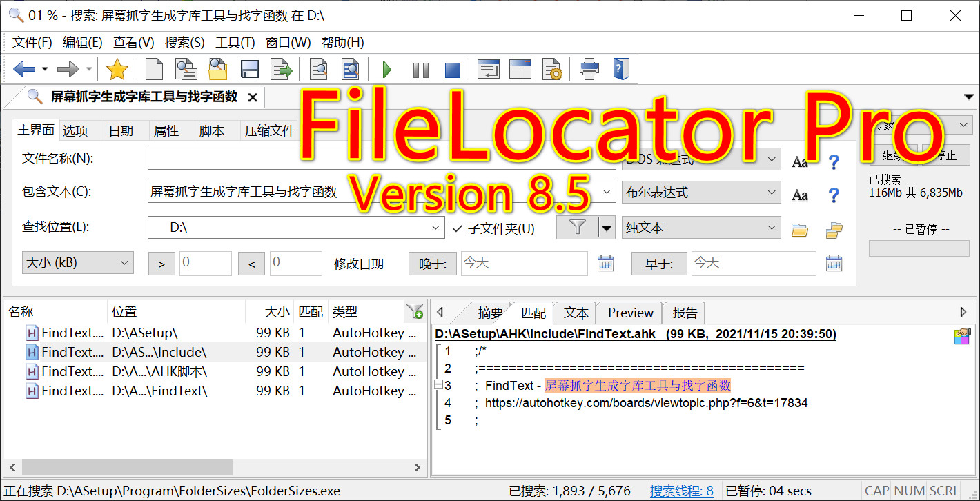Click the blue question mark in 包含文本 row
980x501 pixels.
(834, 195)
